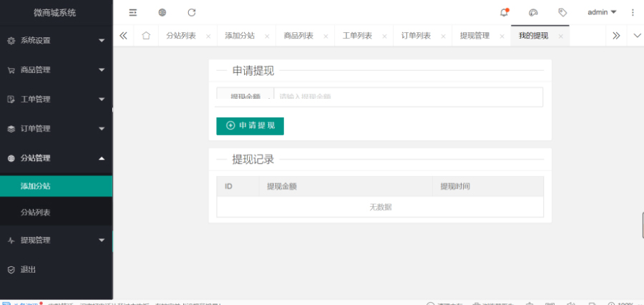Open notifications via the bell icon
The image size is (644, 305).
(x=504, y=12)
